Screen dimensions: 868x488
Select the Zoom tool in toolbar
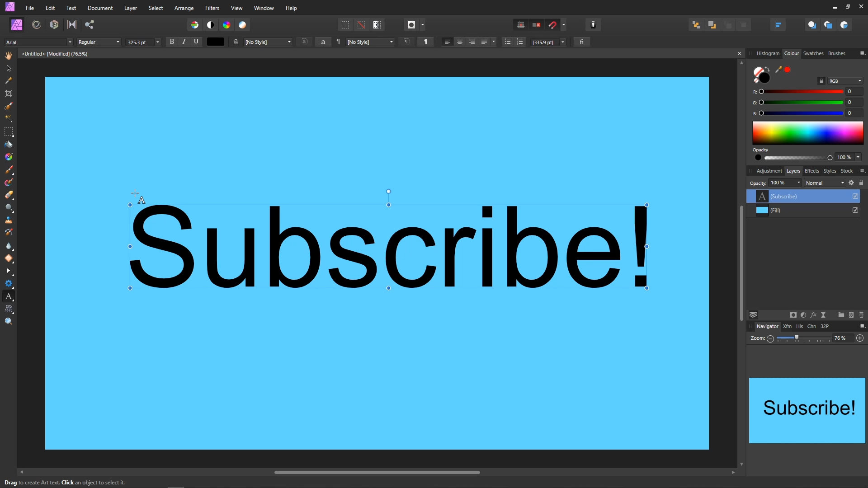point(9,321)
